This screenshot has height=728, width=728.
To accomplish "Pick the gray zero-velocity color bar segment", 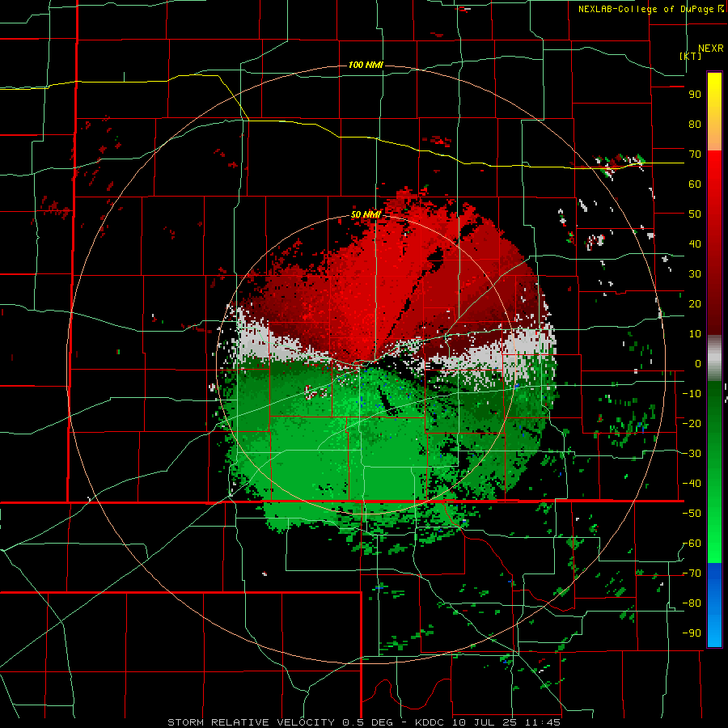I will click(x=714, y=358).
